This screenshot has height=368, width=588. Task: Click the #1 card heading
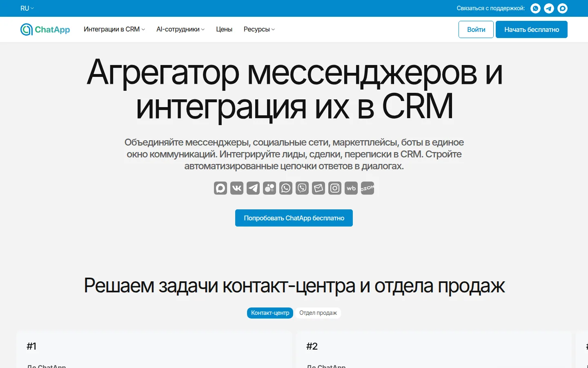[31, 346]
